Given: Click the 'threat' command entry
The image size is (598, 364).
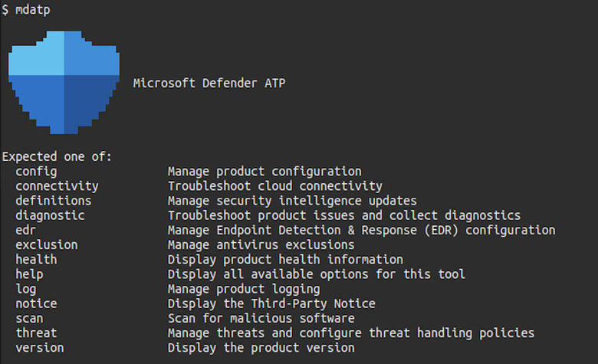Looking at the screenshot, I should (x=36, y=333).
